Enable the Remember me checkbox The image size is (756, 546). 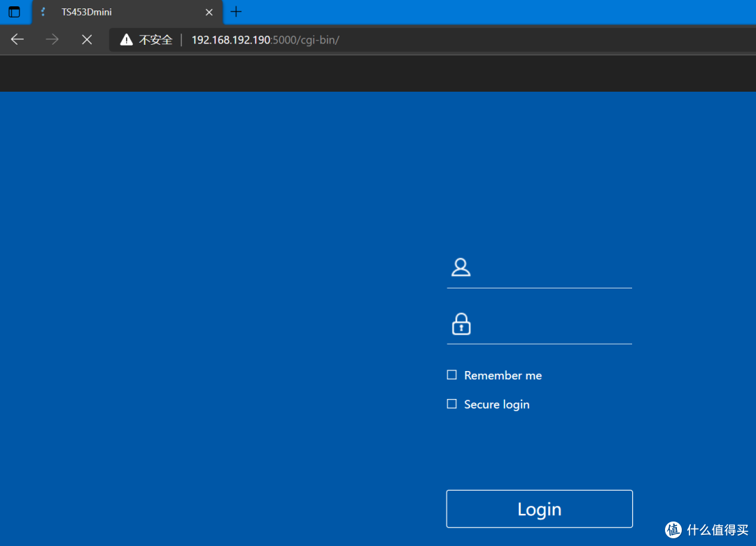(x=451, y=375)
